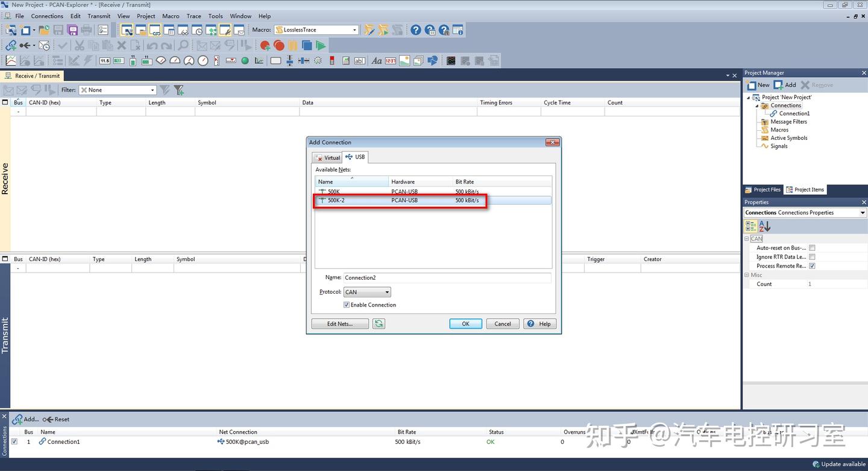Sort properties alphabetically with A-Z icon
The width and height of the screenshot is (868, 471).
coord(764,226)
